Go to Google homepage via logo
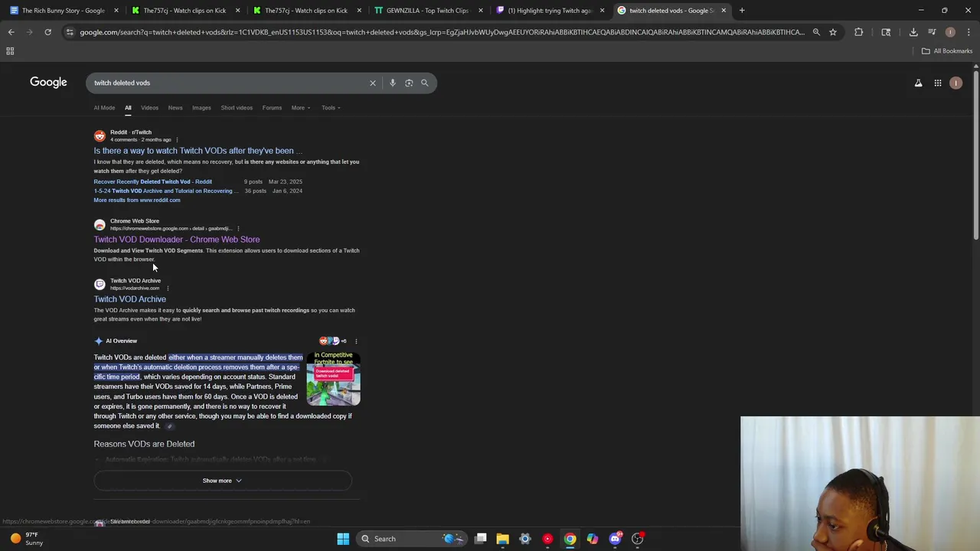This screenshot has width=980, height=551. [x=48, y=83]
